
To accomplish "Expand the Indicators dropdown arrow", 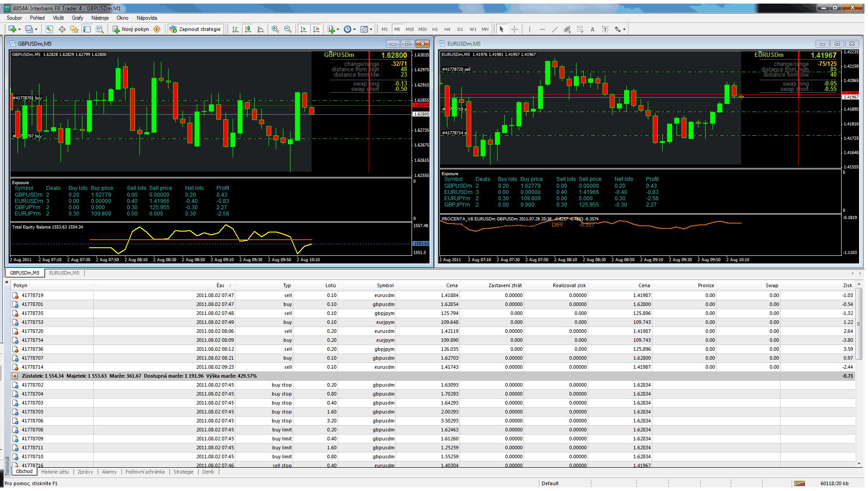I will [338, 29].
